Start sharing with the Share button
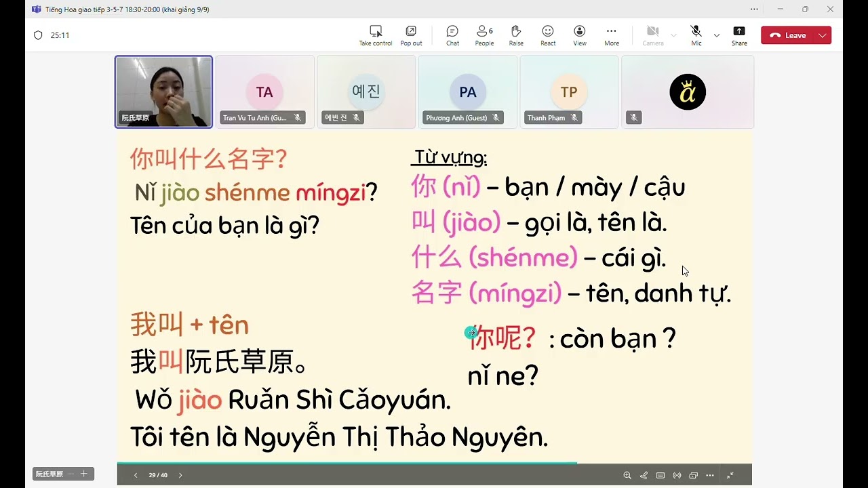This screenshot has height=488, width=868. pos(739,35)
